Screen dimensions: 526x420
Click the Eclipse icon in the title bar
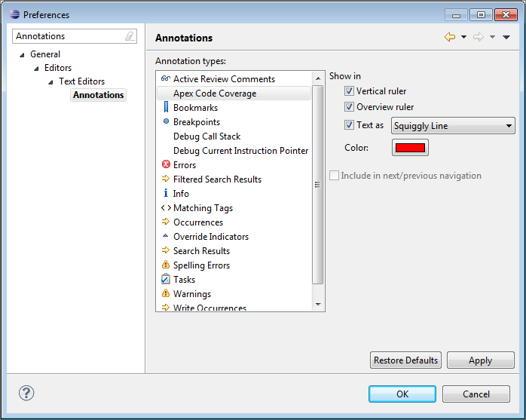[x=14, y=14]
